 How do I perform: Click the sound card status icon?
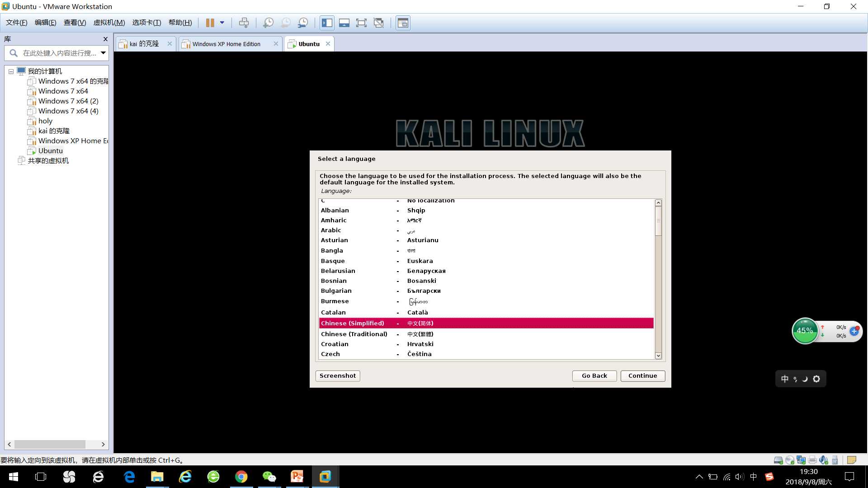(824, 460)
